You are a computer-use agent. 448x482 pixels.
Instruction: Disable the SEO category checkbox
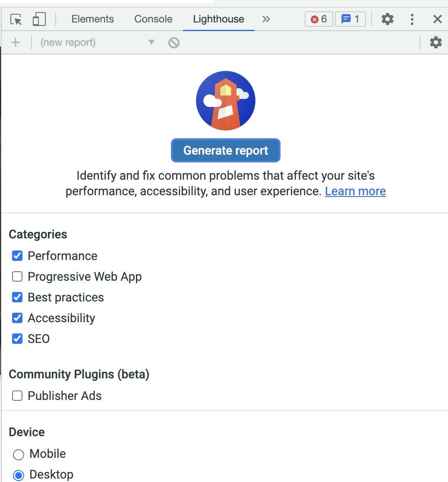(17, 339)
